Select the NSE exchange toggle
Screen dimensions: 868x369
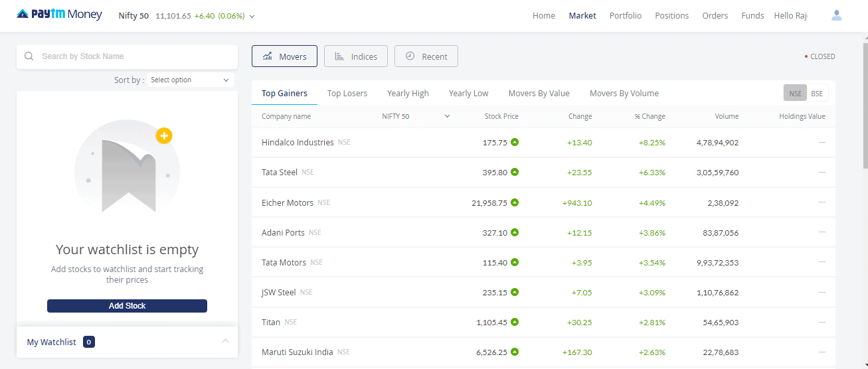click(795, 94)
